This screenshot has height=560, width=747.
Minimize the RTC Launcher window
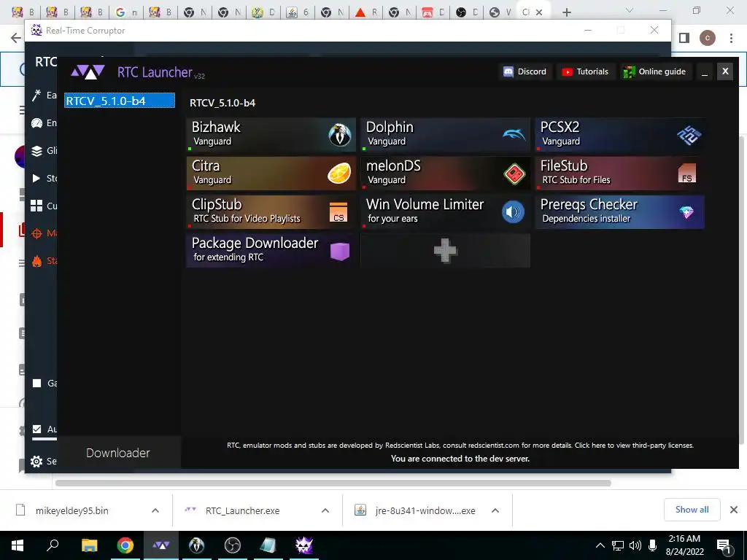coord(705,71)
